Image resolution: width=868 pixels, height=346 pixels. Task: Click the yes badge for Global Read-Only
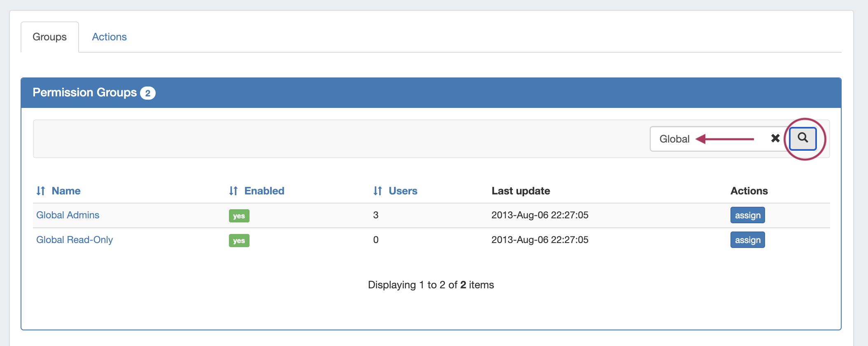pos(239,241)
